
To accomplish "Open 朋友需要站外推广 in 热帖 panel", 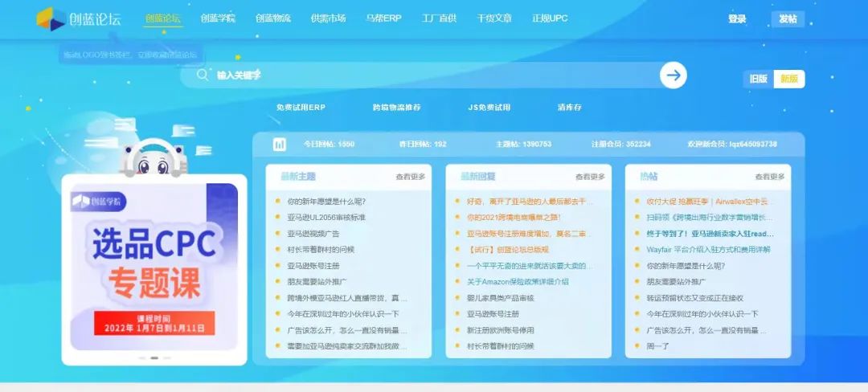I will pos(676,282).
